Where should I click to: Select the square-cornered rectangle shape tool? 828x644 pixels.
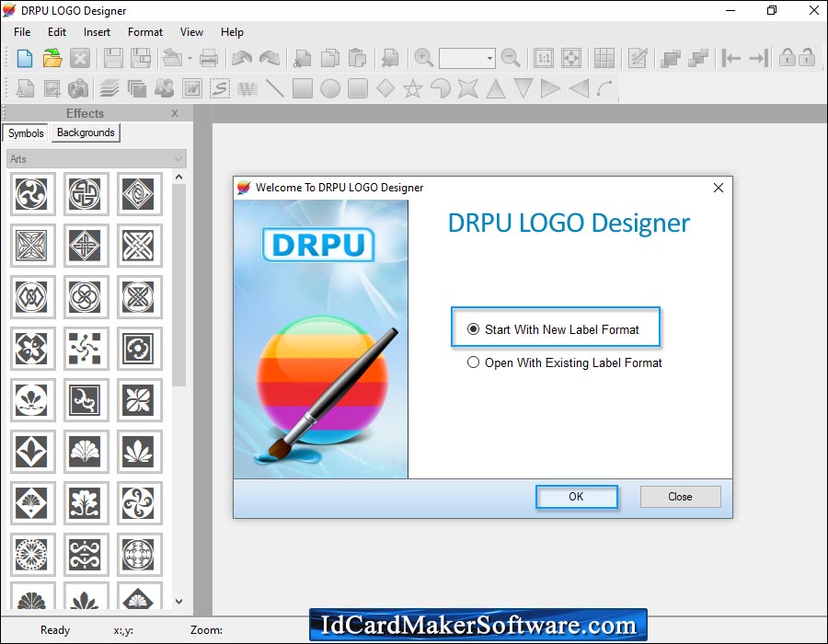pos(303,88)
